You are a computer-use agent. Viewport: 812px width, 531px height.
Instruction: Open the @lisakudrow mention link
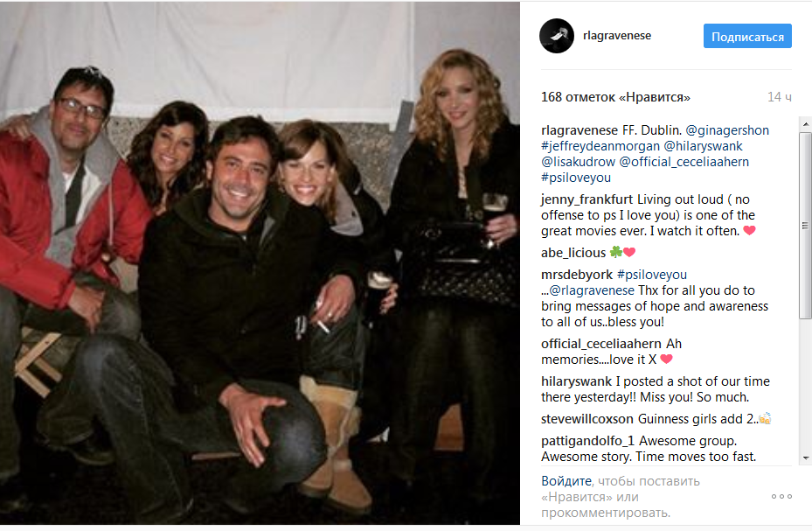click(578, 162)
